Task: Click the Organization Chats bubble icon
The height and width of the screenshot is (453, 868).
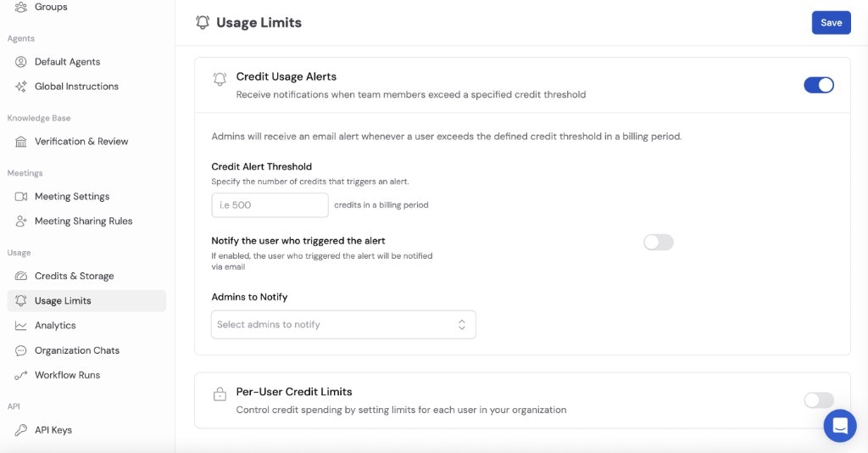Action: (20, 350)
